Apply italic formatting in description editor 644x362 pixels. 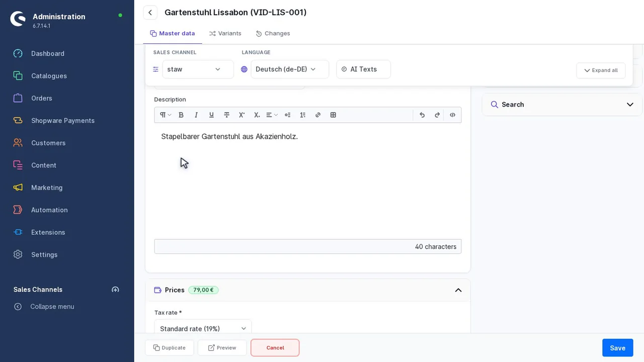coord(196,115)
